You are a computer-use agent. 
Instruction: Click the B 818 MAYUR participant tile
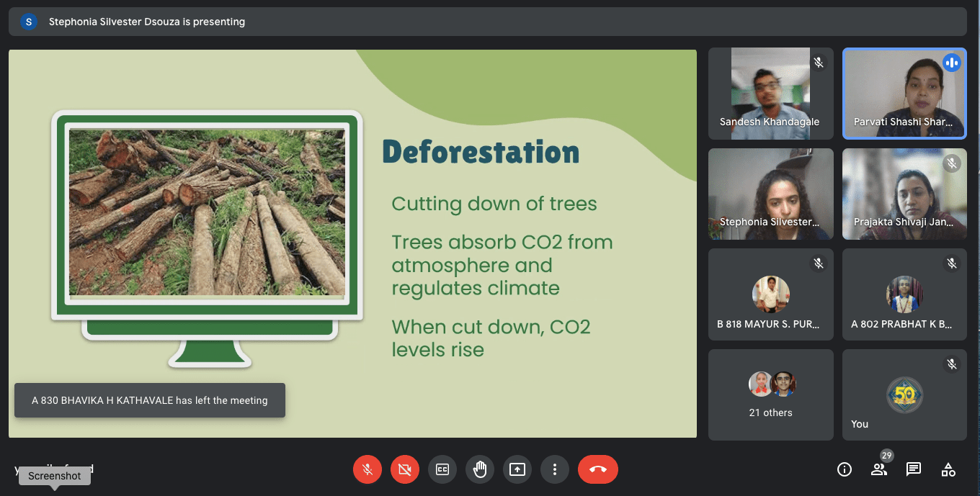coord(771,294)
